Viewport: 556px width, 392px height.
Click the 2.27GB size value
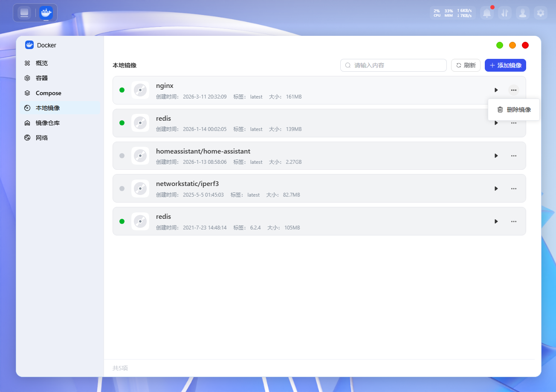point(294,162)
